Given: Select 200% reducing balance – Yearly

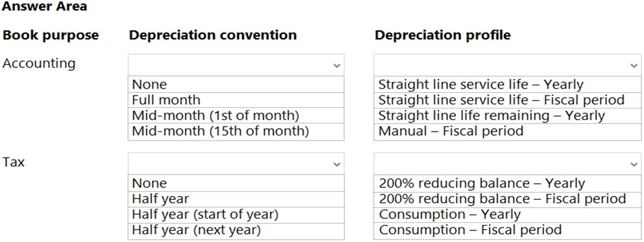Looking at the screenshot, I should [507, 183].
